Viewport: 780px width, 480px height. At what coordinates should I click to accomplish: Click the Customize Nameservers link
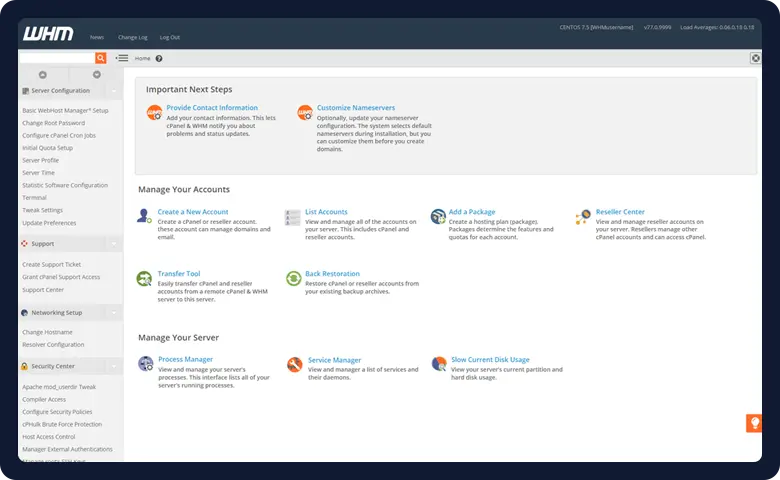(356, 108)
